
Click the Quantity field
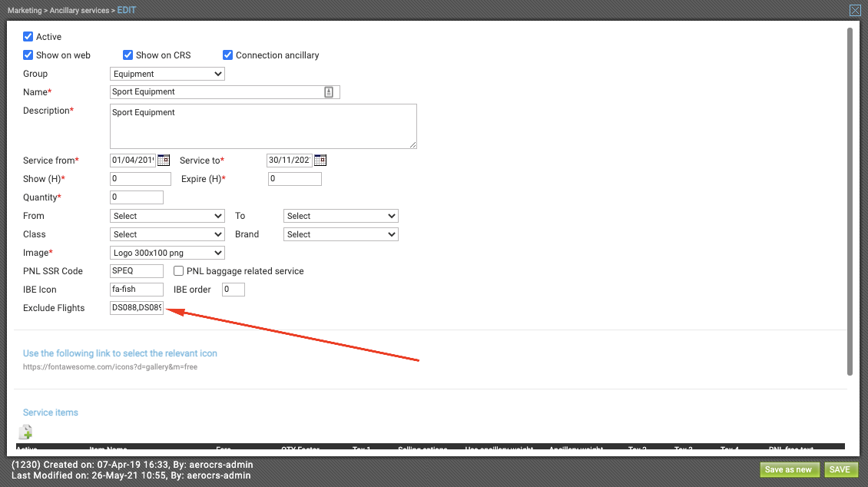tap(137, 197)
